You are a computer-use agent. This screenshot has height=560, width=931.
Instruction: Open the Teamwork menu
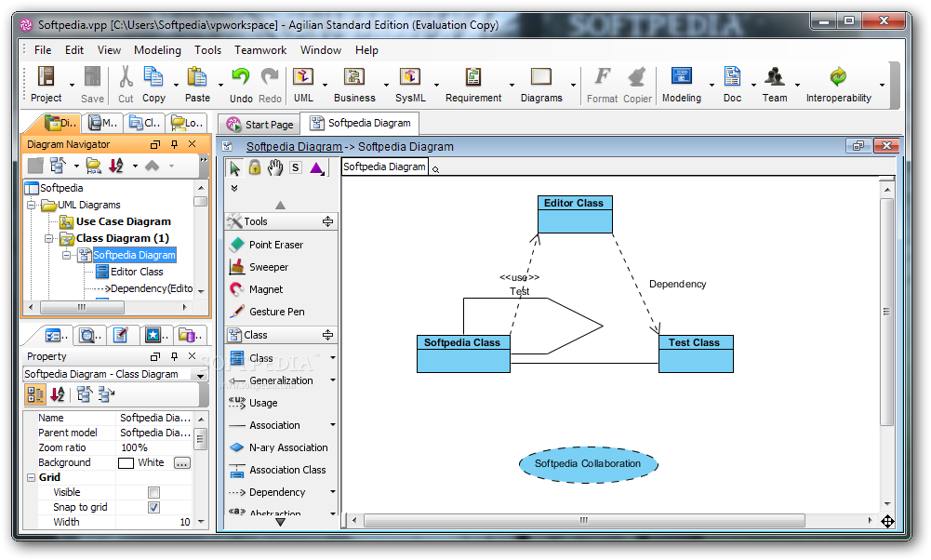tap(260, 50)
